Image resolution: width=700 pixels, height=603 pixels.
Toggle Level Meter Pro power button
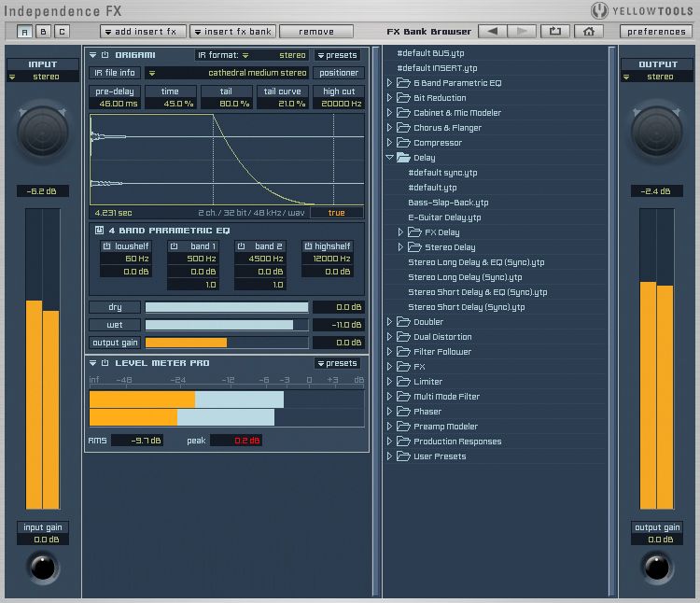tap(105, 363)
